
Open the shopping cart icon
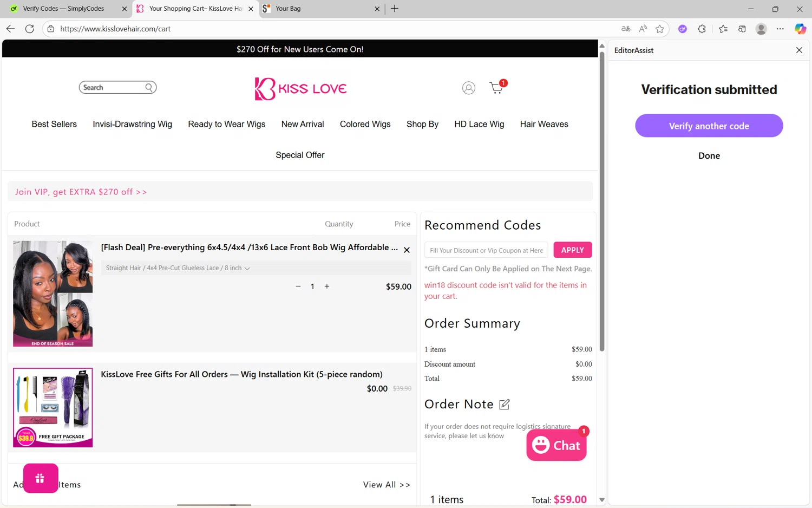(x=497, y=87)
